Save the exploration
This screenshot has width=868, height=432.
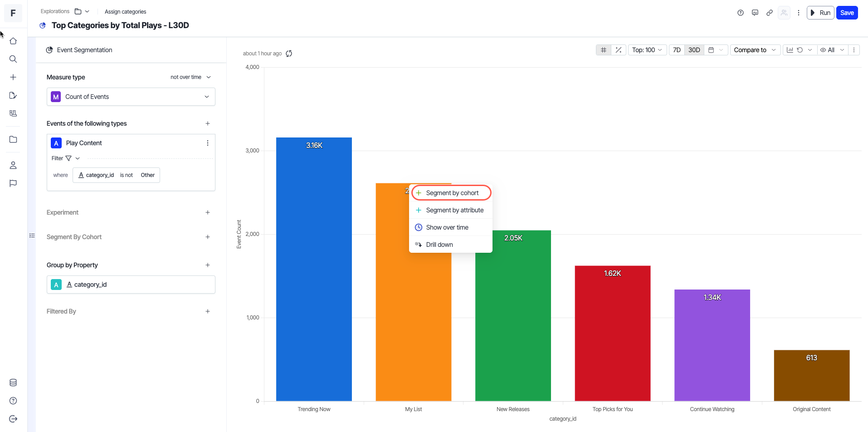[847, 13]
